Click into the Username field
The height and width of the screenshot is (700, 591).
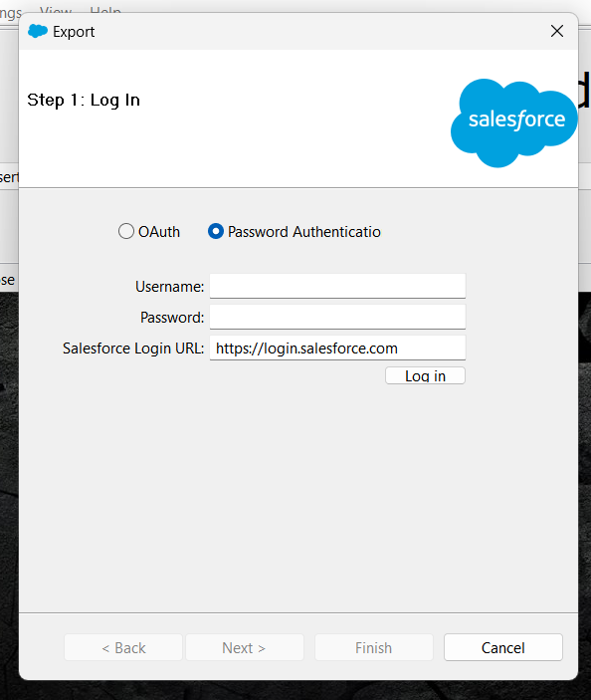coord(337,286)
